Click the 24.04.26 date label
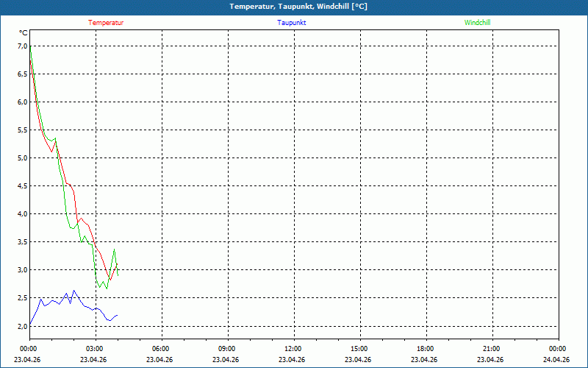 556,360
